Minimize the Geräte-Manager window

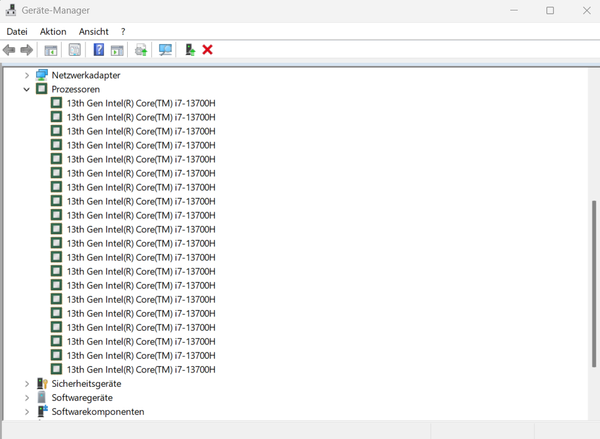click(x=514, y=10)
